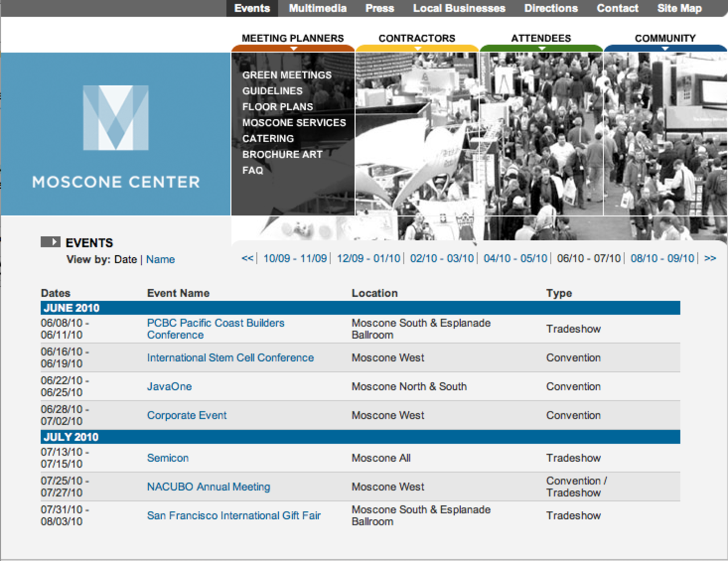Select Floor Plans from Meeting Planners menu
This screenshot has height=561, width=728.
(278, 107)
